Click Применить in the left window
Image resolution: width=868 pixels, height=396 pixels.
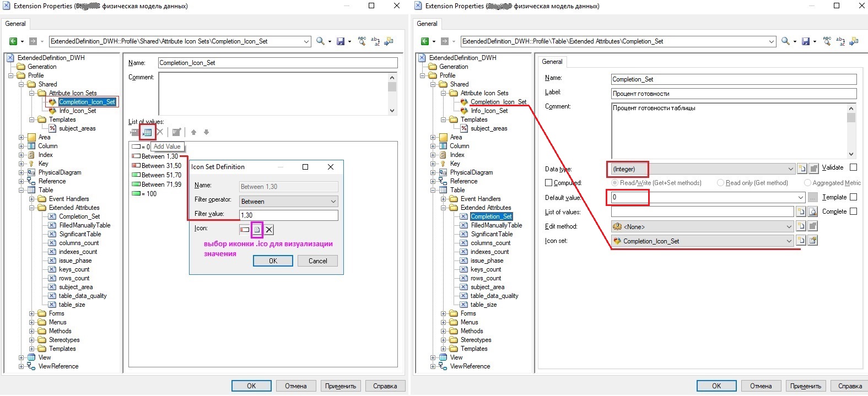click(x=341, y=386)
